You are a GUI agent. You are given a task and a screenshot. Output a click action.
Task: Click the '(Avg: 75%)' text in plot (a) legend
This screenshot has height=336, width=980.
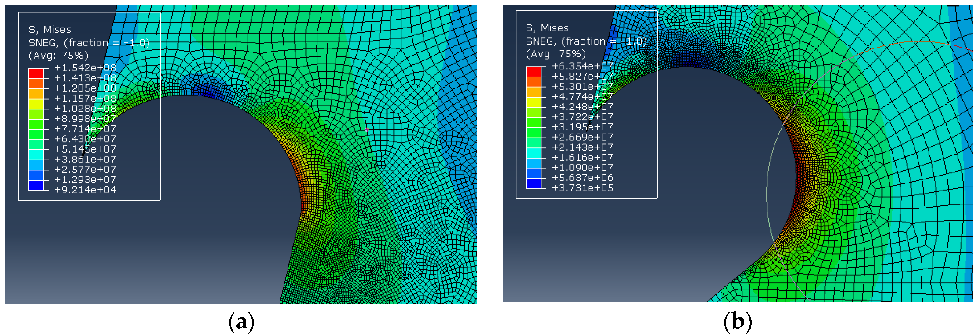click(x=58, y=56)
